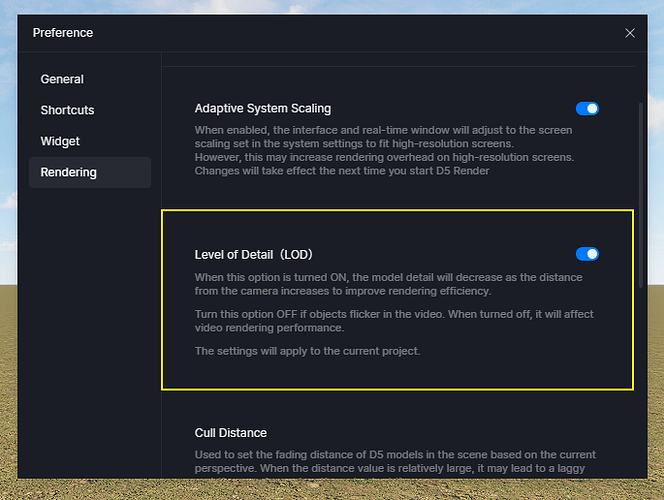
Task: Click the 'When this option is turned ON' paragraph
Action: (x=388, y=284)
